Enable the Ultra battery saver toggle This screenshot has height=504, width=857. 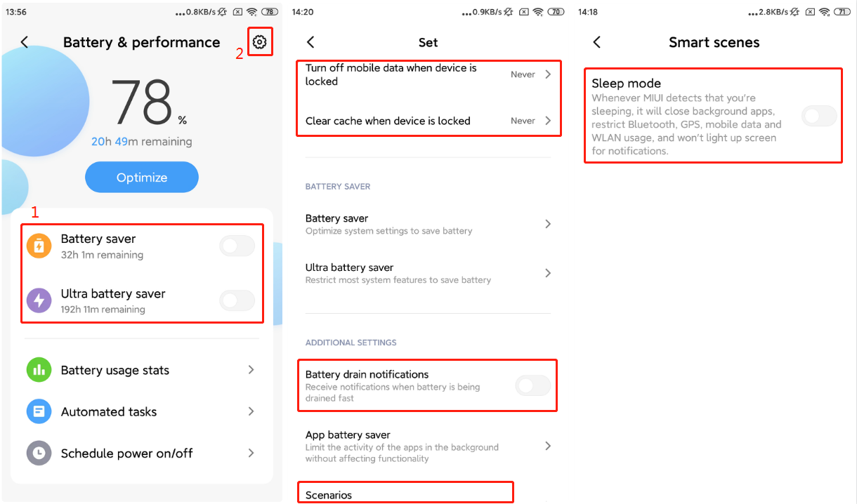[x=237, y=300]
